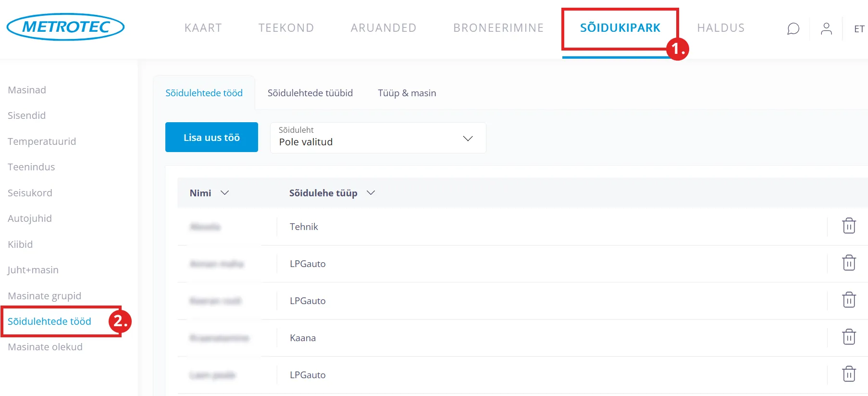Go to Autojuhid sidebar item

(30, 218)
